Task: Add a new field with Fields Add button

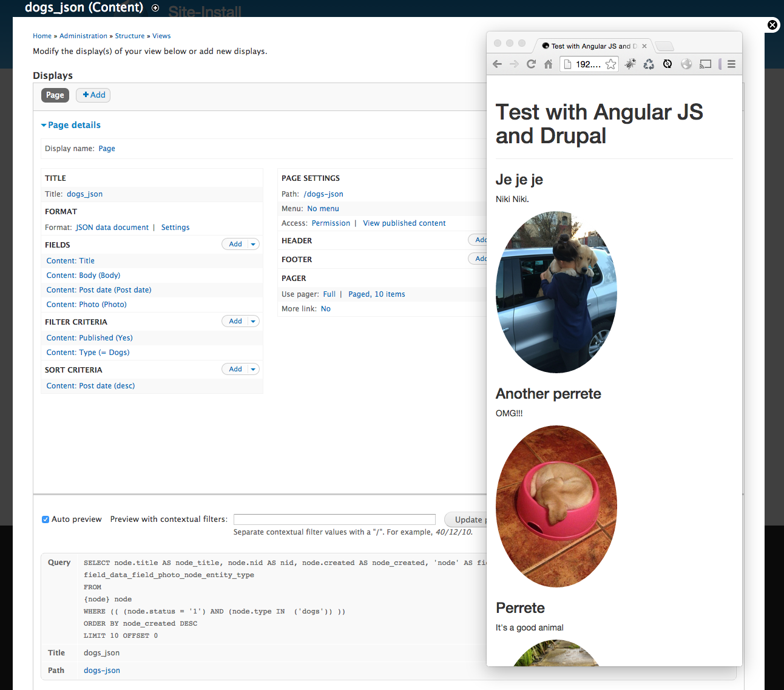Action: click(235, 244)
